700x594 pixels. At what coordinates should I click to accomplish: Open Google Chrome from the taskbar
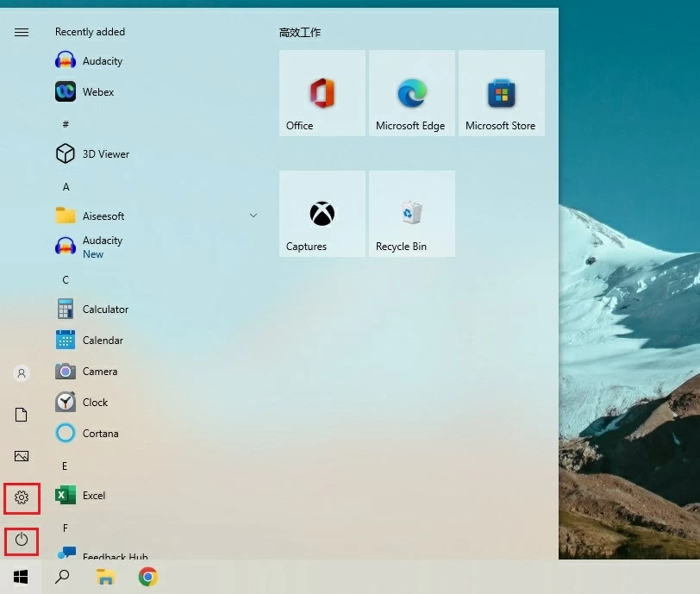pyautogui.click(x=148, y=577)
